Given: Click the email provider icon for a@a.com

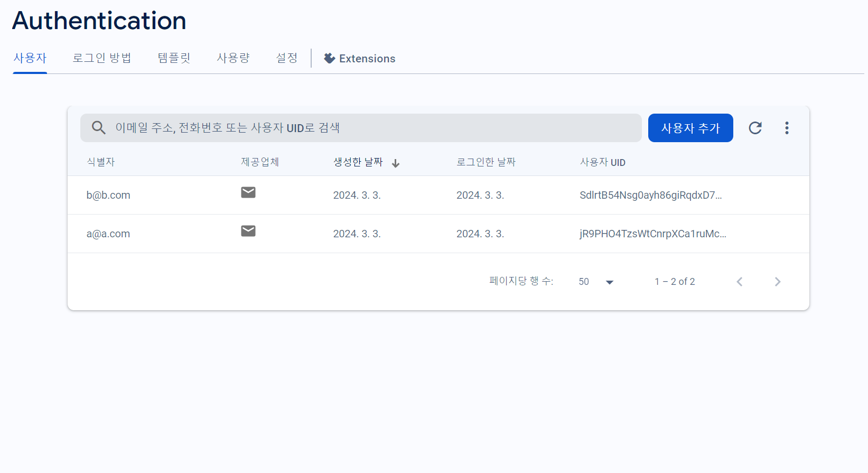Looking at the screenshot, I should click(248, 231).
